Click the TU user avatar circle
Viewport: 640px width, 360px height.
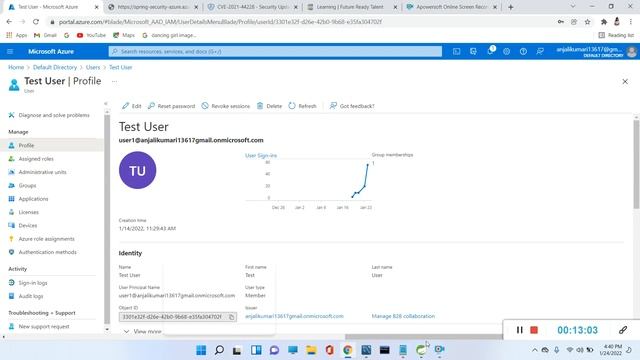click(x=138, y=170)
